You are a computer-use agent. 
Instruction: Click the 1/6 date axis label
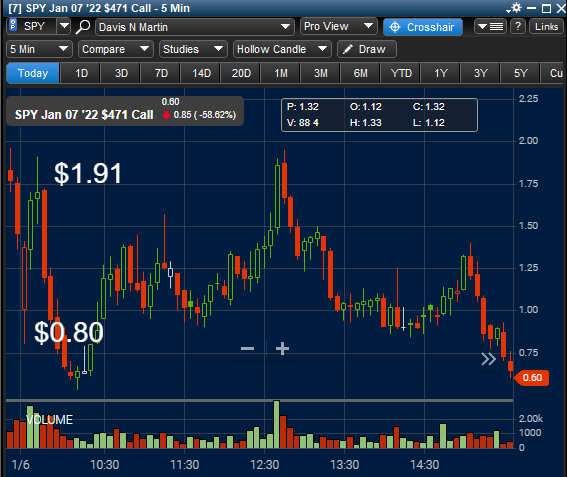[21, 465]
